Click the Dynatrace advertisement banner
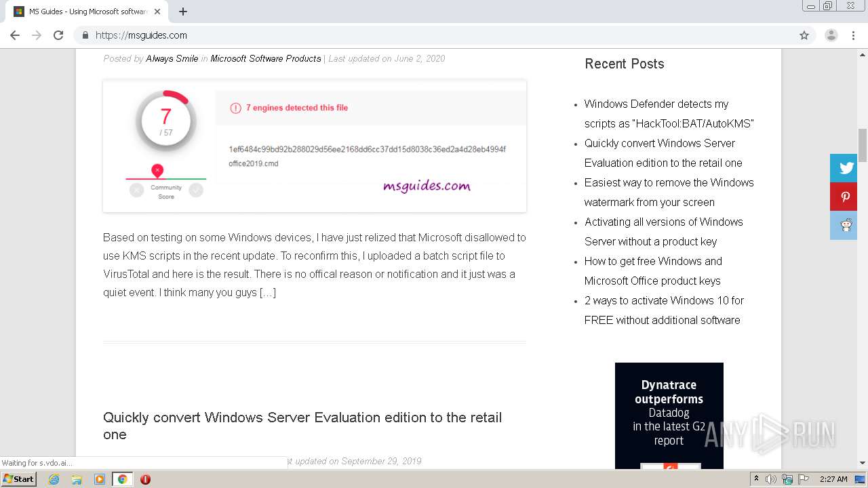 (x=669, y=415)
